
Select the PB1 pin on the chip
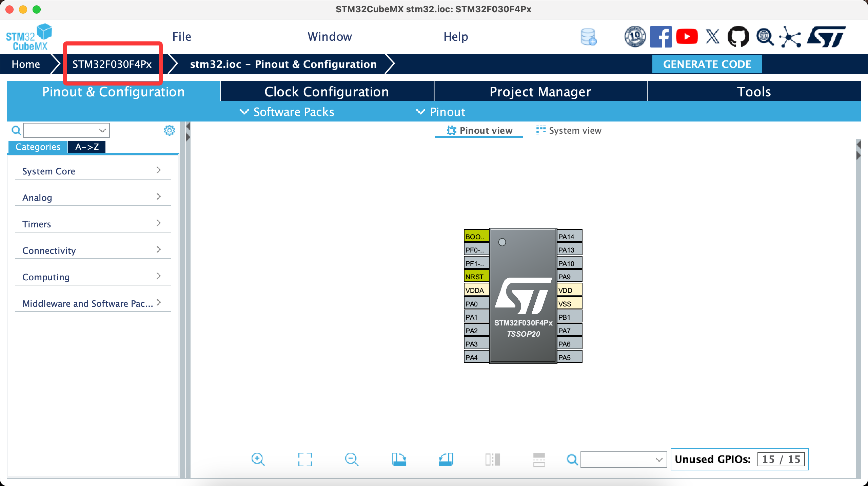570,317
